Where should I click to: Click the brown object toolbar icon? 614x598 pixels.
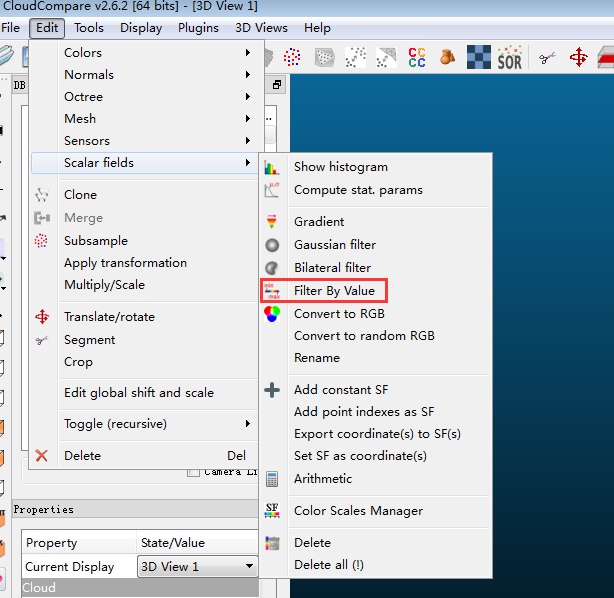coord(447,57)
